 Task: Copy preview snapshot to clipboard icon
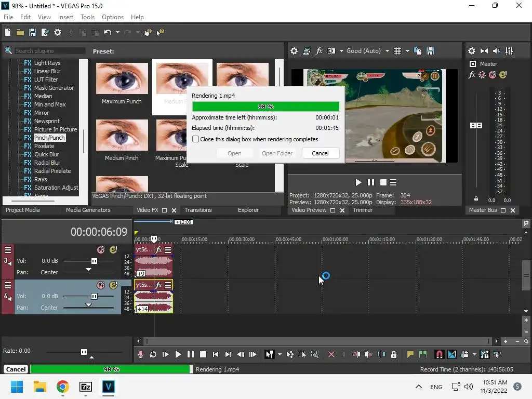click(418, 51)
